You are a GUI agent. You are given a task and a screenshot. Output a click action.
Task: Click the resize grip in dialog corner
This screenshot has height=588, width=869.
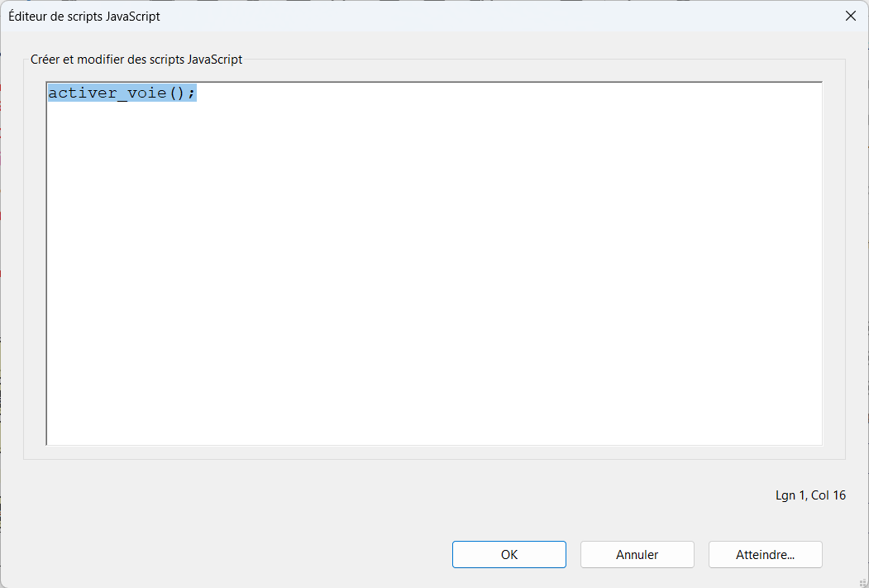[862, 581]
